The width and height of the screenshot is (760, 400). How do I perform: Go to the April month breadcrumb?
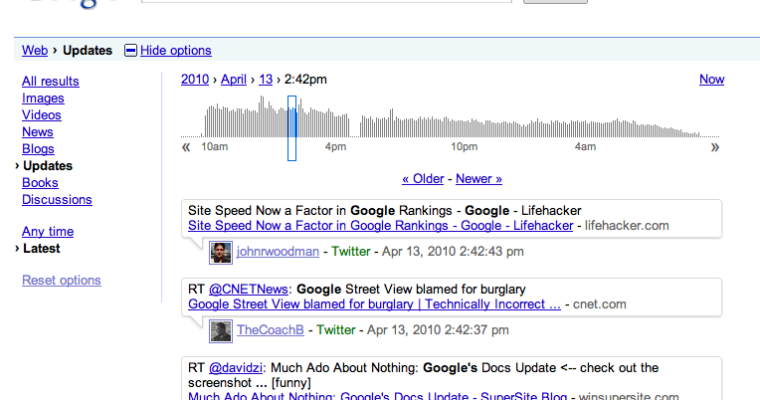pyautogui.click(x=234, y=80)
